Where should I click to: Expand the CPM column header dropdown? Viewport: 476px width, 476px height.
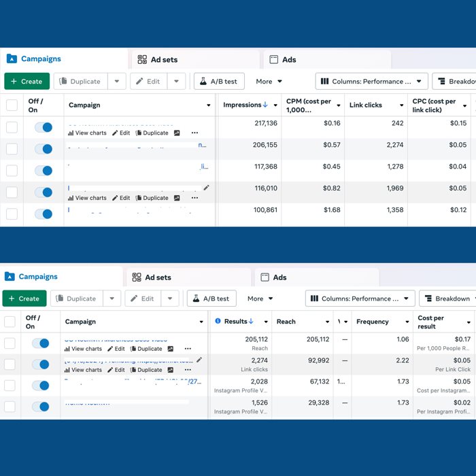pyautogui.click(x=338, y=105)
